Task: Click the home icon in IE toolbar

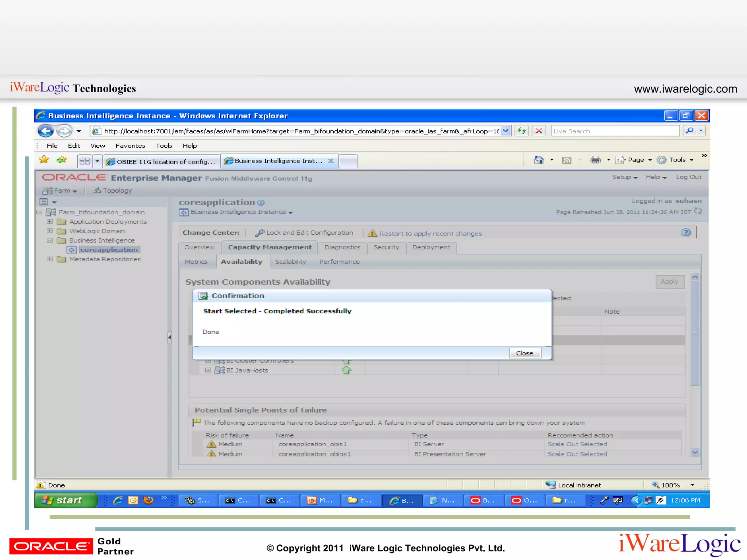Action: [539, 160]
